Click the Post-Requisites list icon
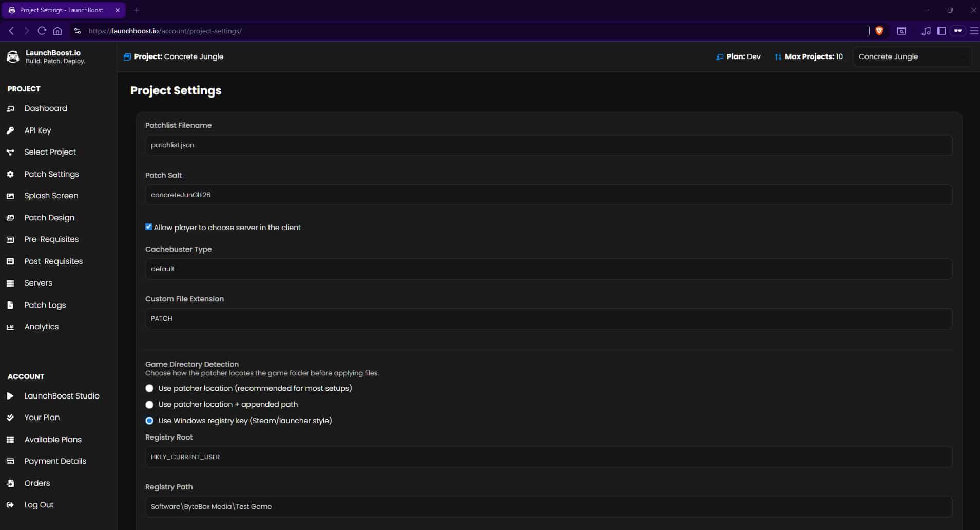The width and height of the screenshot is (980, 530). [10, 261]
